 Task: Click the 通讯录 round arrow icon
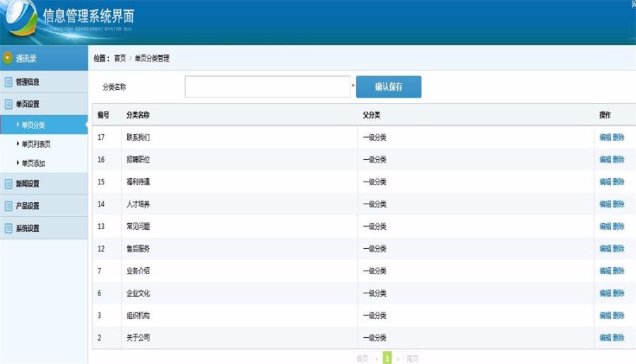(8, 59)
